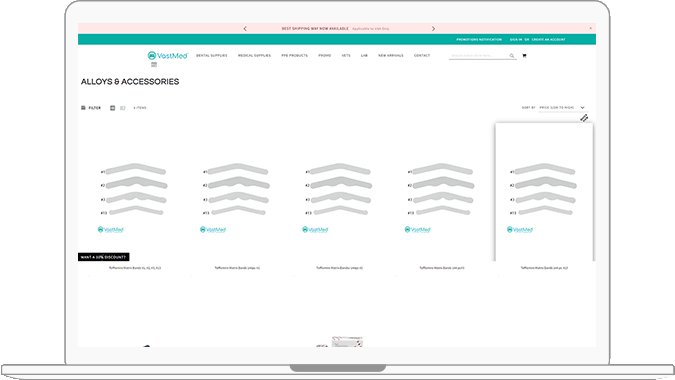Show the next promo banner message
This screenshot has width=675, height=380.
click(x=433, y=29)
